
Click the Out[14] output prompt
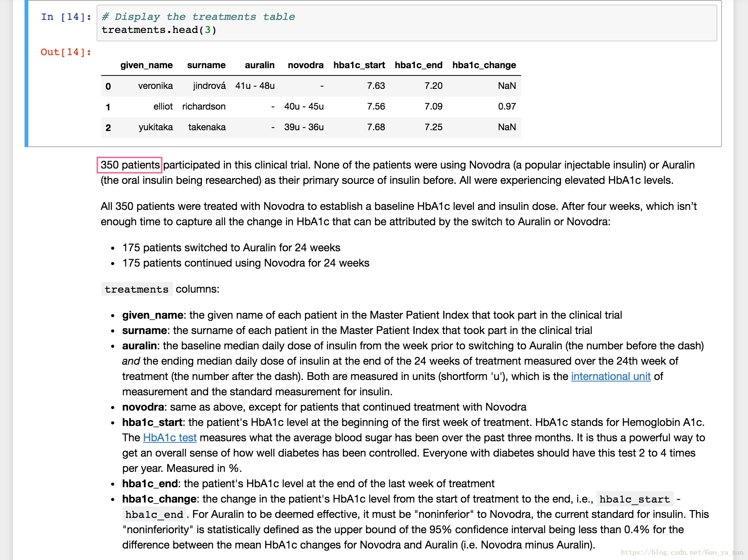click(x=66, y=52)
